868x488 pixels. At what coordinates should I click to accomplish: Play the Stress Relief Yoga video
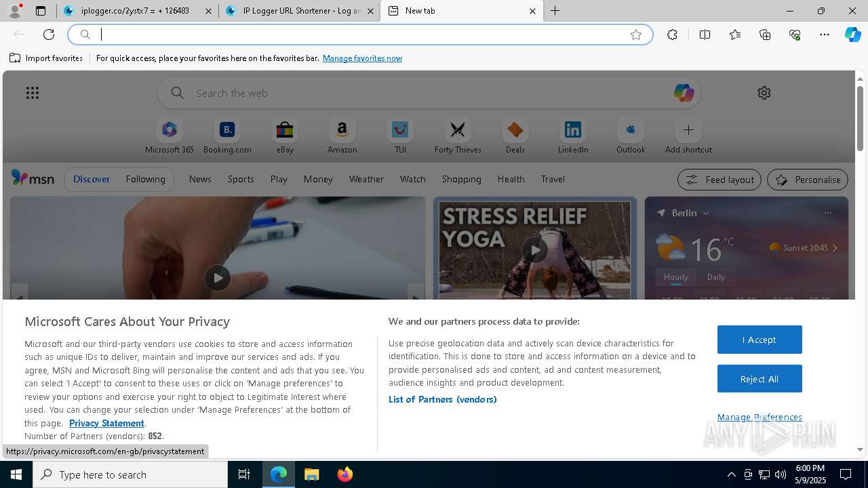coord(534,250)
